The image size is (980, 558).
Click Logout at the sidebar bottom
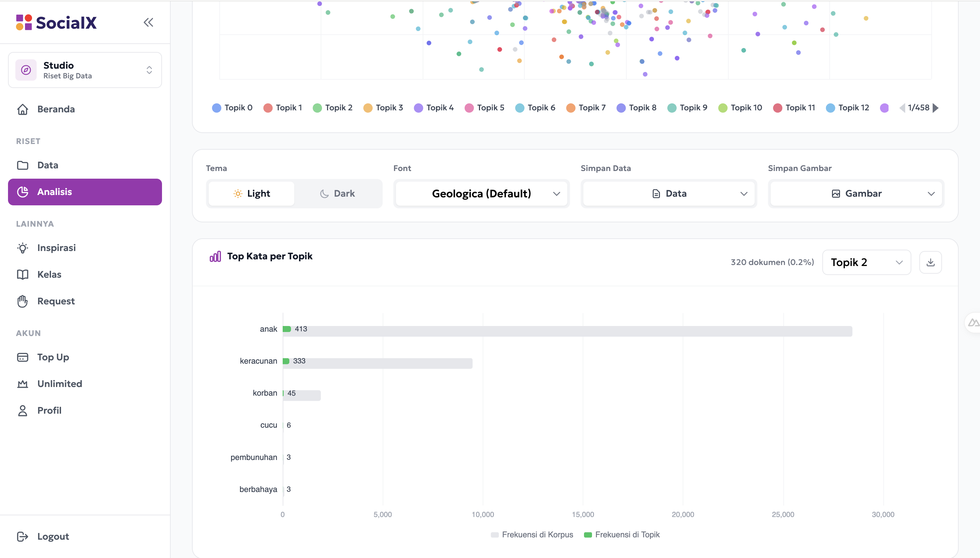85,537
